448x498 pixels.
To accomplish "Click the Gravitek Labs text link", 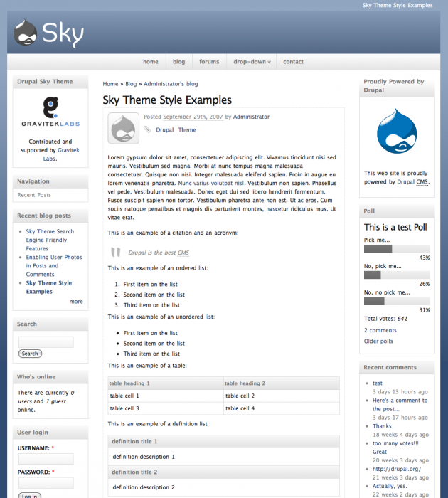I will click(60, 154).
